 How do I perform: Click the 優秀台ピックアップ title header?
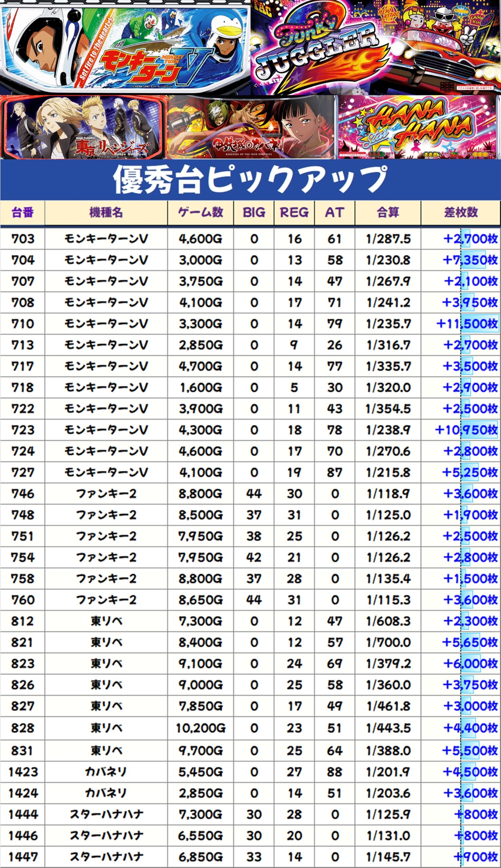pos(250,179)
